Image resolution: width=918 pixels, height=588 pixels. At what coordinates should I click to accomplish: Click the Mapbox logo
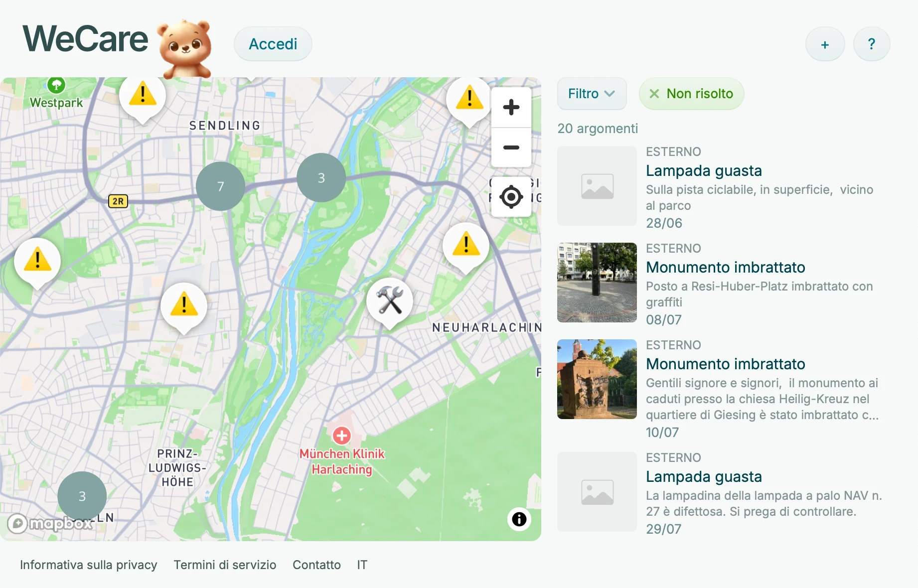51,524
